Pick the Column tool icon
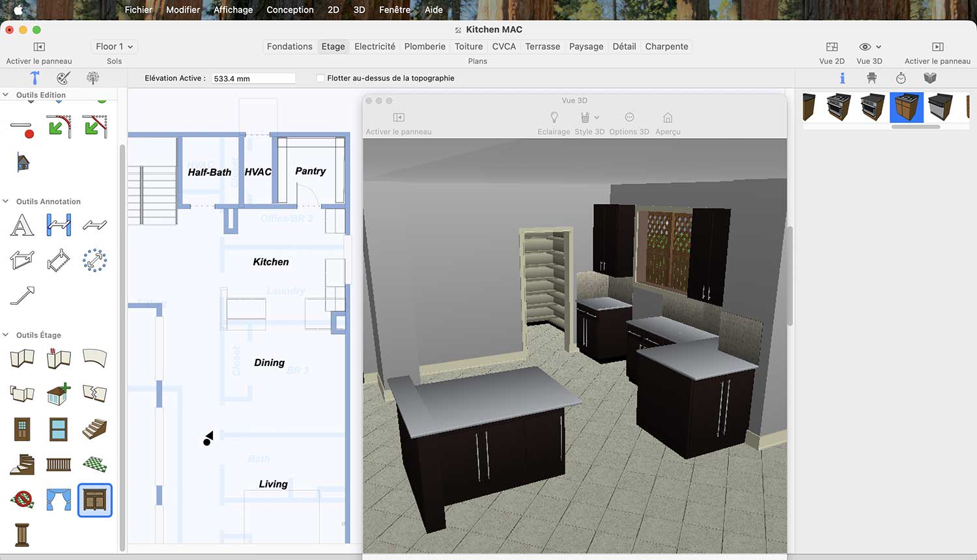Viewport: 977px width, 560px height. (22, 535)
